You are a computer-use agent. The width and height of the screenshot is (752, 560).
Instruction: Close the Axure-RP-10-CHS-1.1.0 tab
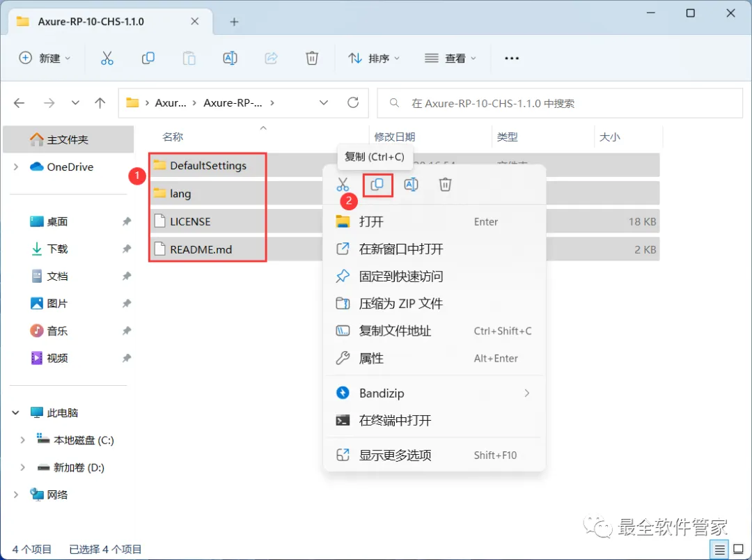[x=195, y=21]
